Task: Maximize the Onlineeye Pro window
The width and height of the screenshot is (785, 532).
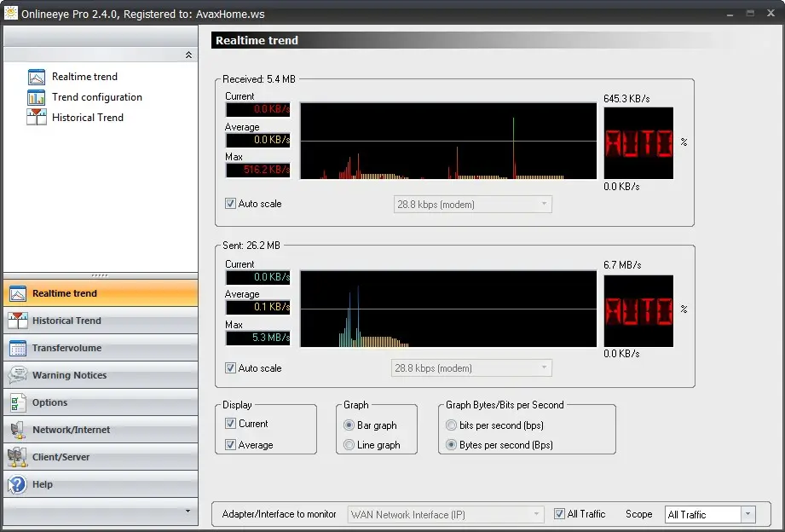Action: [750, 13]
